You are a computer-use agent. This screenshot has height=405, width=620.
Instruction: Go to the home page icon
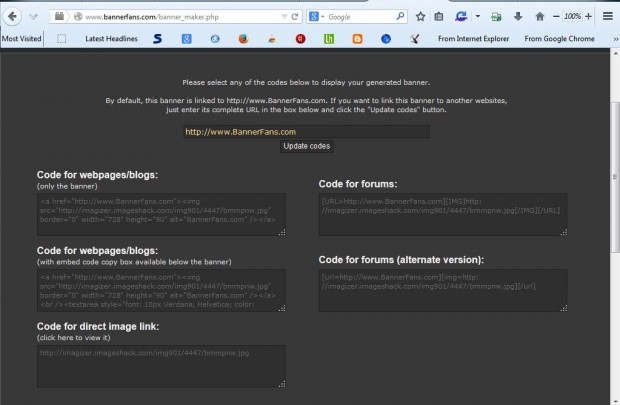pyautogui.click(x=540, y=17)
